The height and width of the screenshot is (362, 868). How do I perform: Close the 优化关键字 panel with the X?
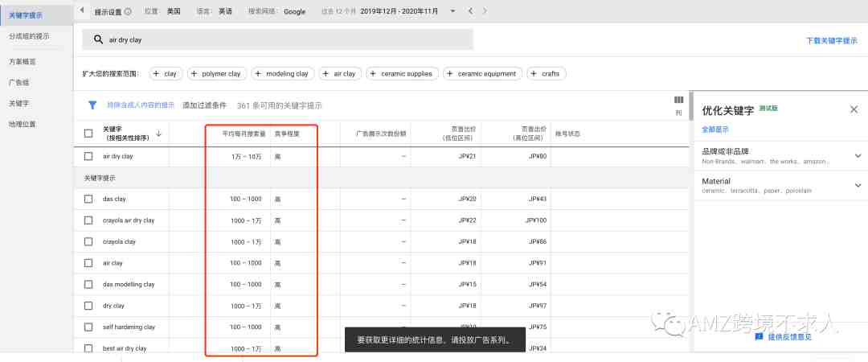tap(854, 109)
